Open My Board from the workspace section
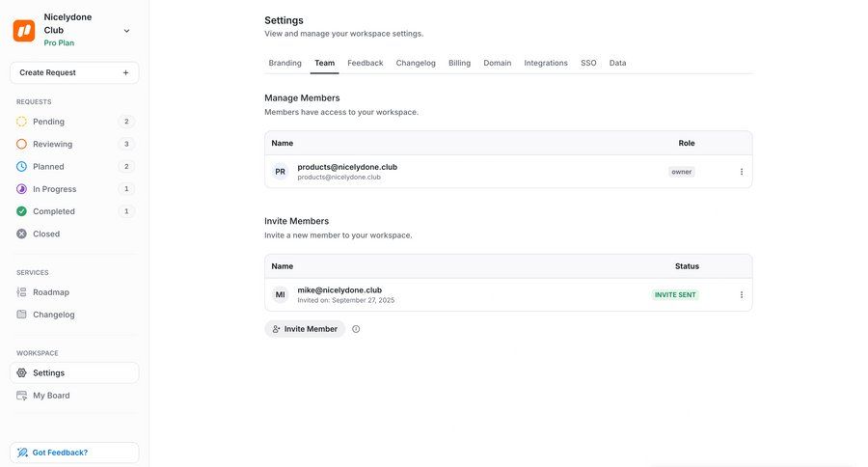 pyautogui.click(x=51, y=396)
